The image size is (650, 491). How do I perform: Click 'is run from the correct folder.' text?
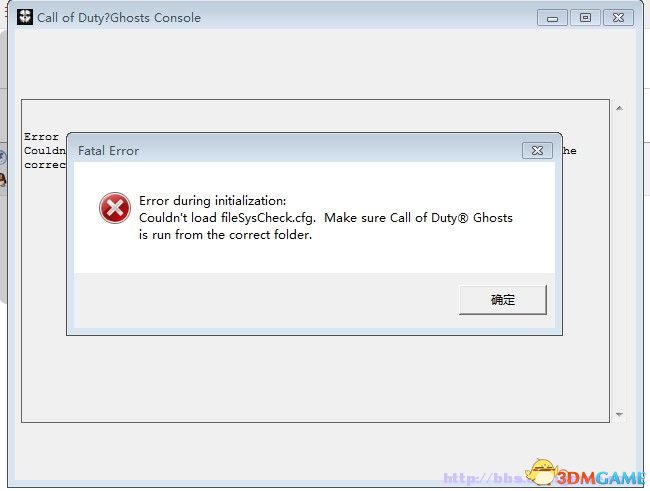pos(226,235)
